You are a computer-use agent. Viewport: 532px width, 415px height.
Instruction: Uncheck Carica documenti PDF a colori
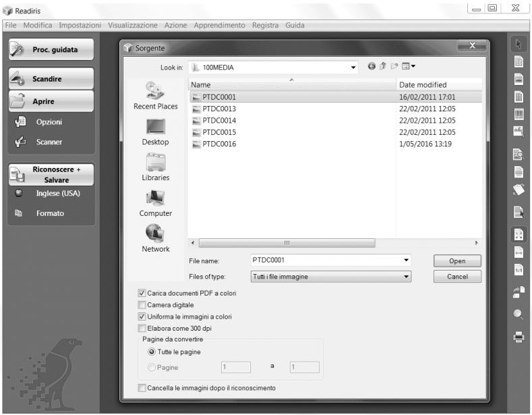[x=142, y=293]
